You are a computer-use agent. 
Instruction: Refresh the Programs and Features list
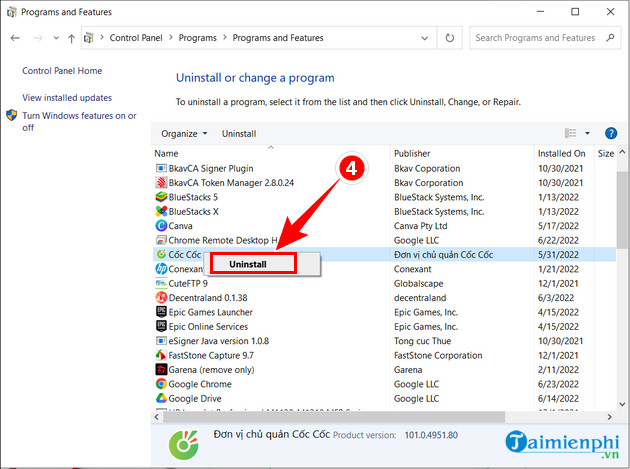[x=450, y=38]
